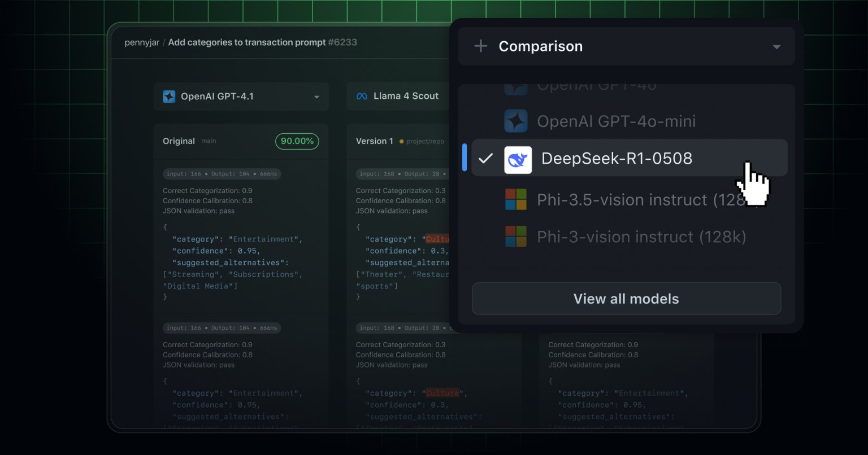This screenshot has width=868, height=455.
Task: Click the Microsoft icon beside Phi-3.5-vision instruct
Action: click(516, 199)
